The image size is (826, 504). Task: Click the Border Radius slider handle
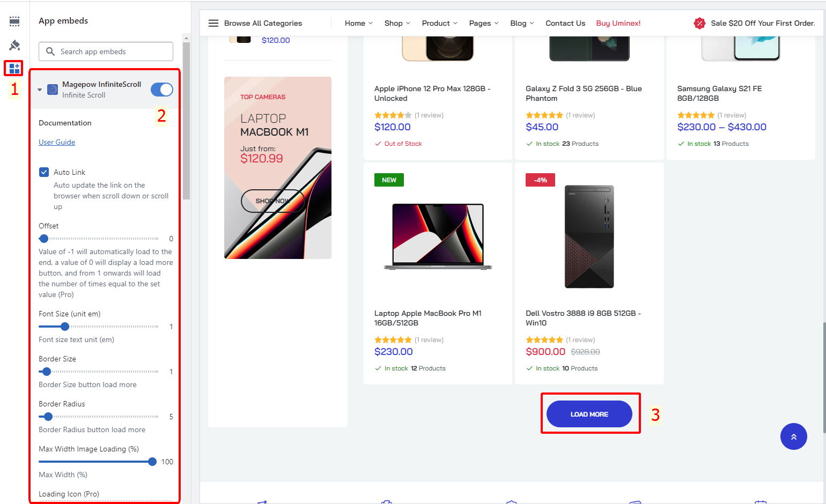48,417
